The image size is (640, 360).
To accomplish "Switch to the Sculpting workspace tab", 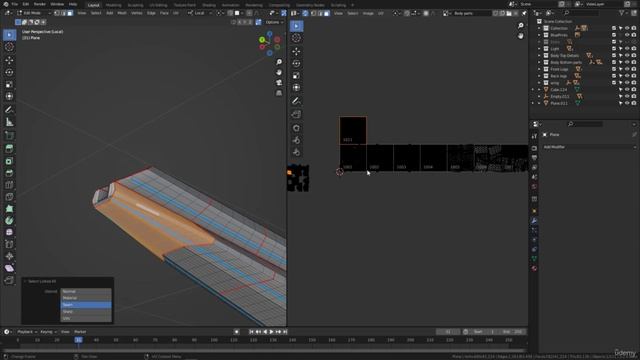I will tap(135, 5).
